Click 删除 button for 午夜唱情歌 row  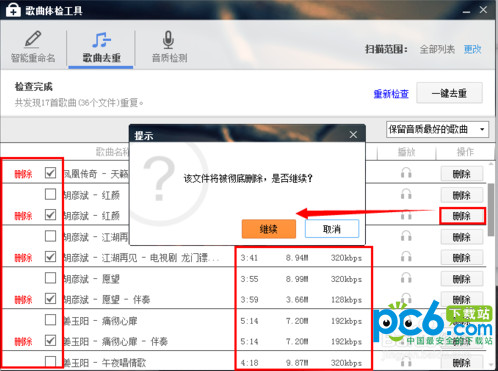pyautogui.click(x=461, y=363)
